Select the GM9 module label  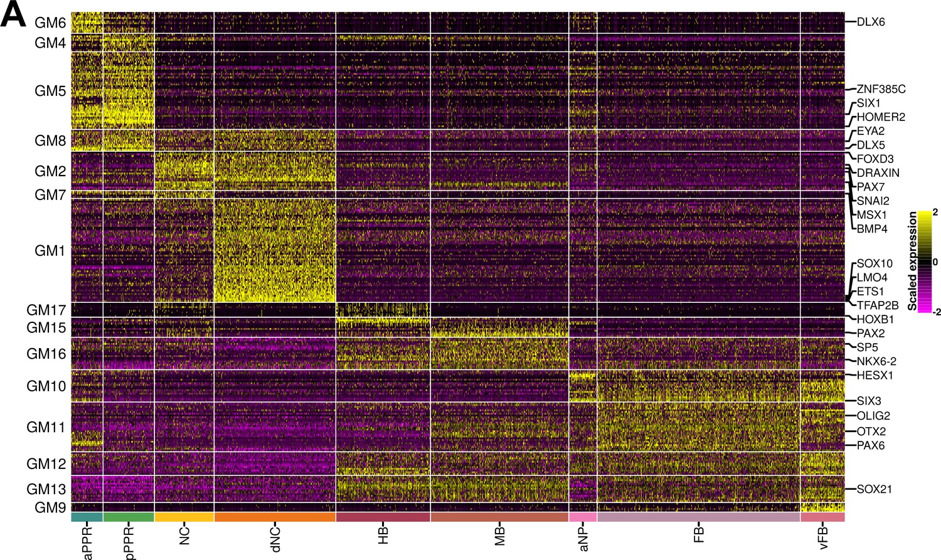[50, 508]
